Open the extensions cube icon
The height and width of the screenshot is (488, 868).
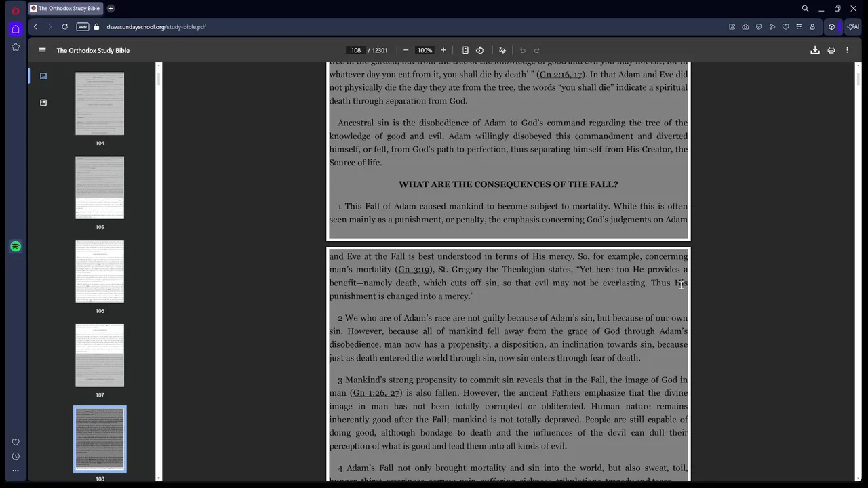831,27
